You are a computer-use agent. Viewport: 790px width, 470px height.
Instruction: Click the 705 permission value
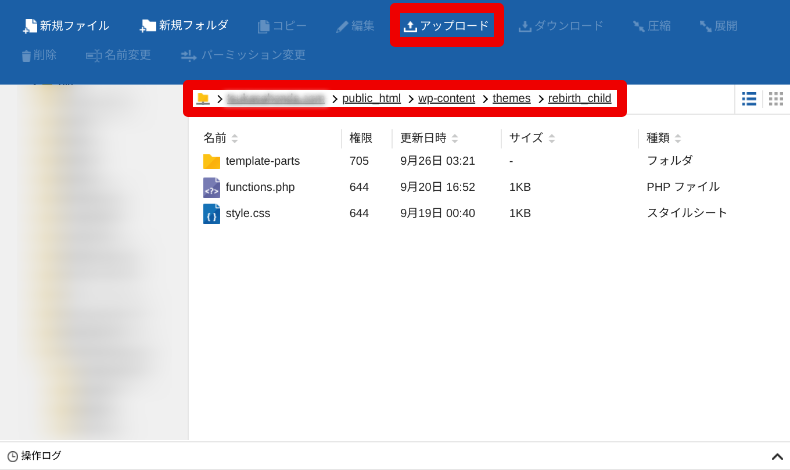click(x=359, y=161)
